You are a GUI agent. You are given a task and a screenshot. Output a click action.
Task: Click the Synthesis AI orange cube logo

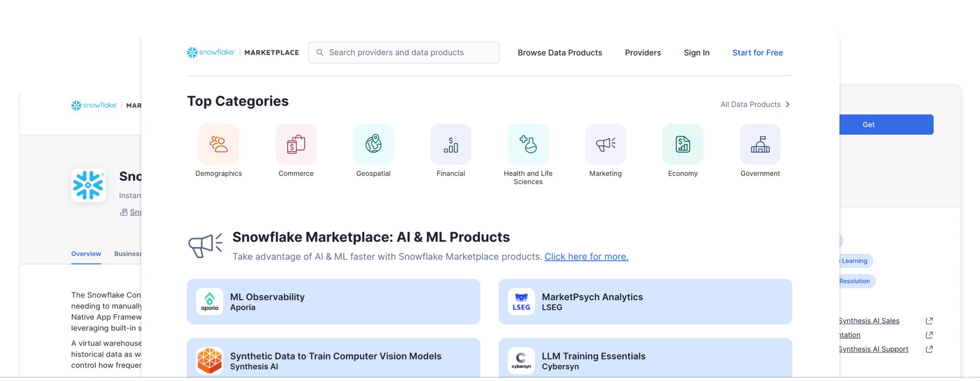209,361
